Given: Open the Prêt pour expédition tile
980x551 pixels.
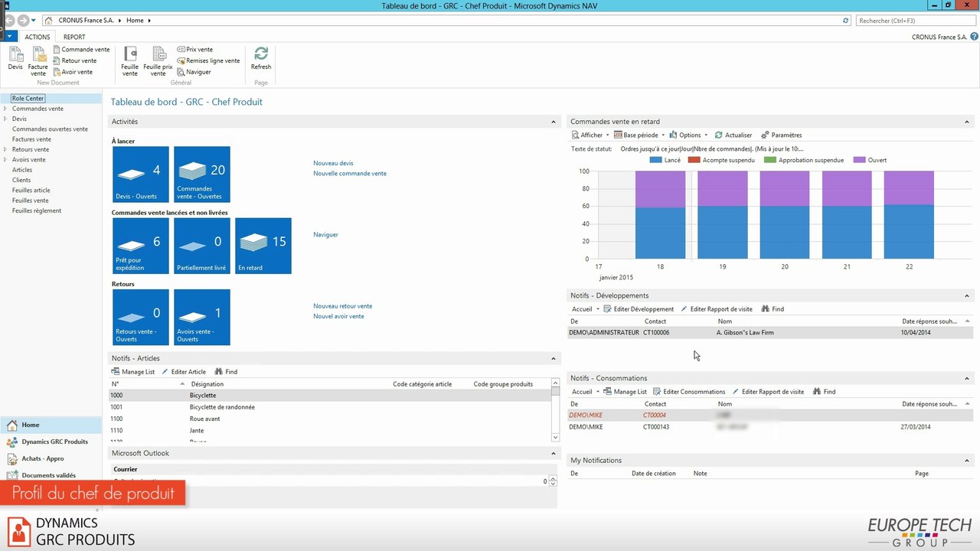Looking at the screenshot, I should pos(141,246).
